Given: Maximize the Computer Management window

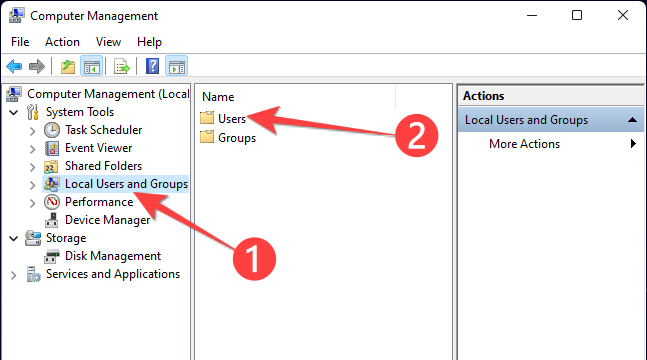Looking at the screenshot, I should pos(577,16).
